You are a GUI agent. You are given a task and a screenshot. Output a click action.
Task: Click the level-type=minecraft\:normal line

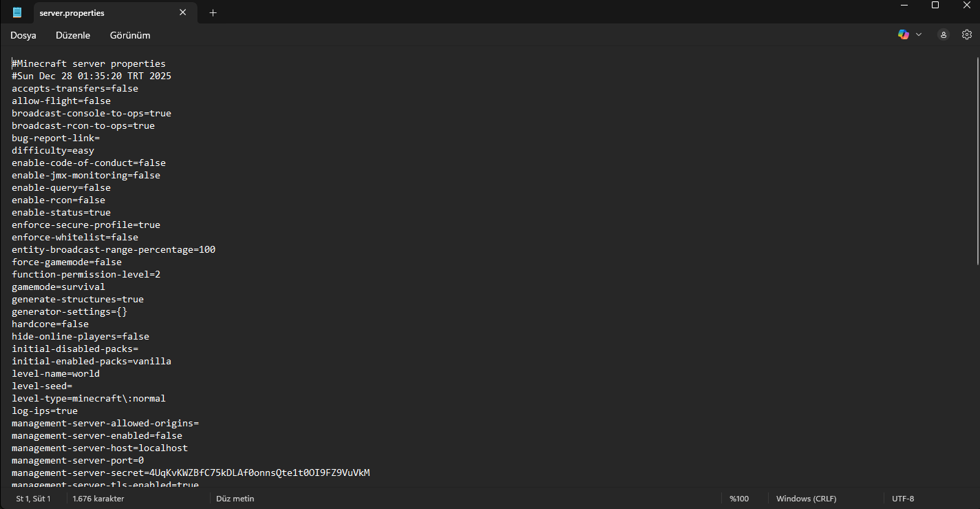point(89,398)
